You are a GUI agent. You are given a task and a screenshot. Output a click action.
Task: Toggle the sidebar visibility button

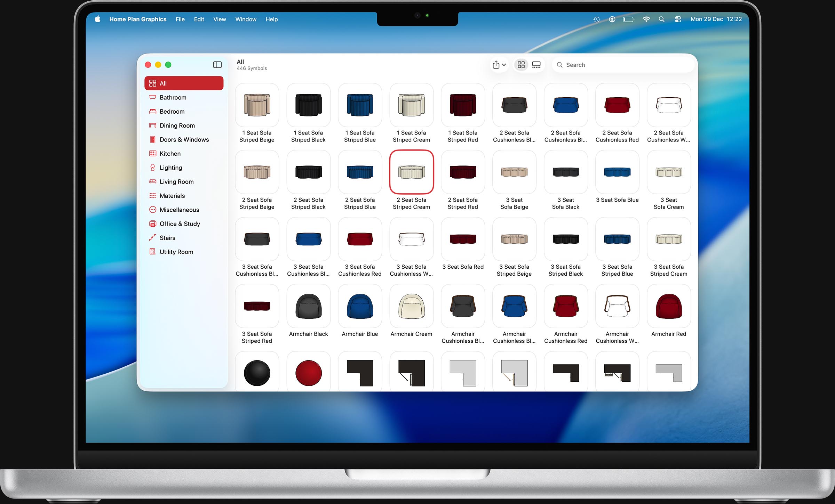pos(217,65)
